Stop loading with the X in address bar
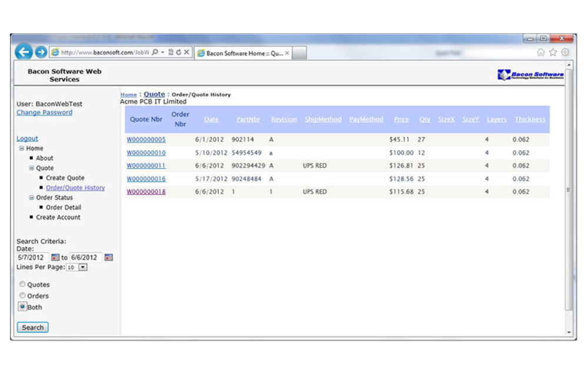Viewport: 588px width, 376px height. pyautogui.click(x=186, y=52)
